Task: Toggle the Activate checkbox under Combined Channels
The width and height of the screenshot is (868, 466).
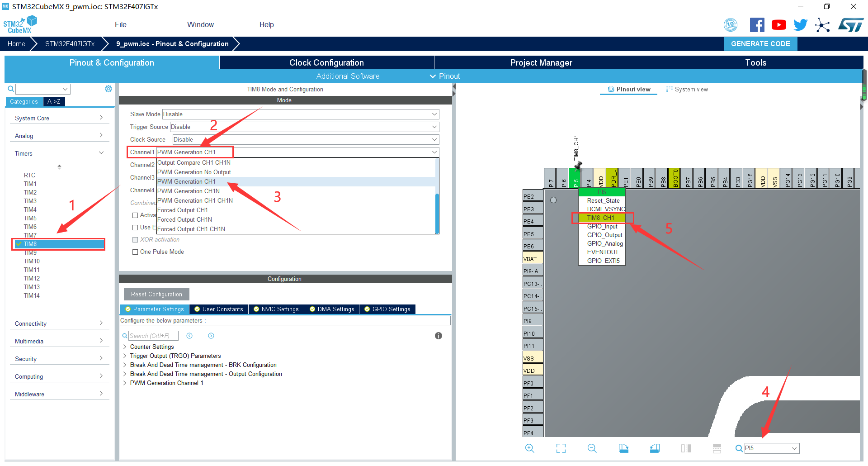Action: [x=135, y=215]
